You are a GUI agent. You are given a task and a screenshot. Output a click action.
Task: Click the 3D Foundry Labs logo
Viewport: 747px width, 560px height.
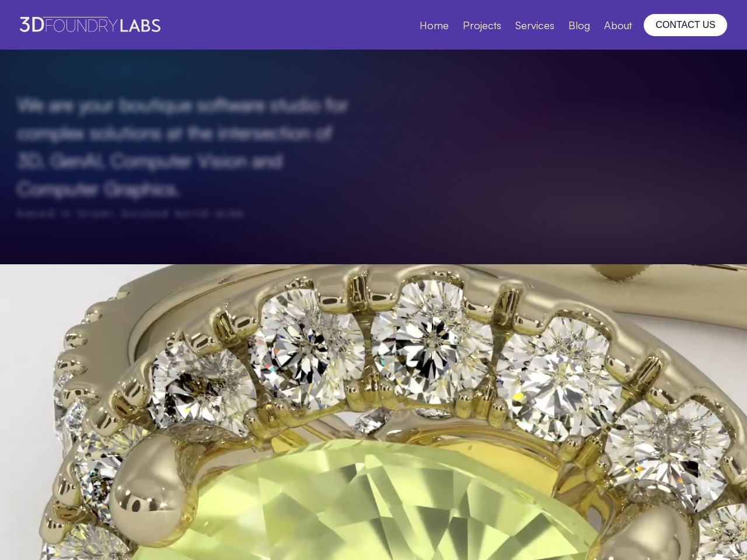[x=90, y=24]
